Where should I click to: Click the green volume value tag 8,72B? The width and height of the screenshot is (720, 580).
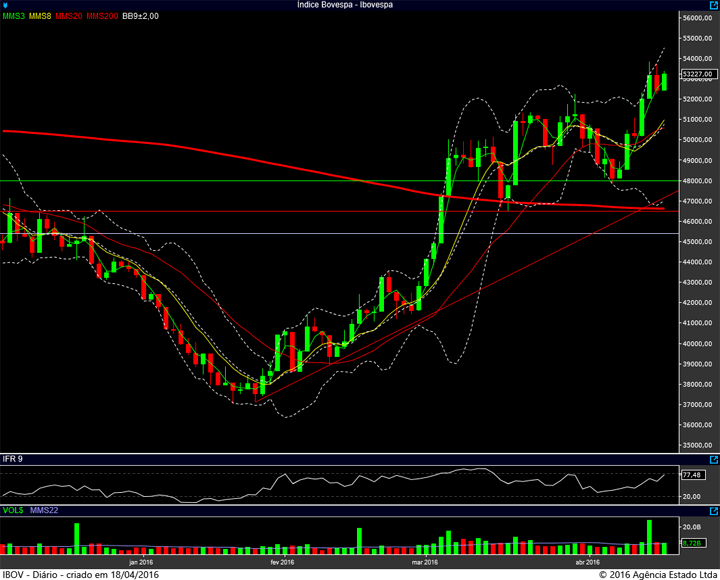(693, 543)
